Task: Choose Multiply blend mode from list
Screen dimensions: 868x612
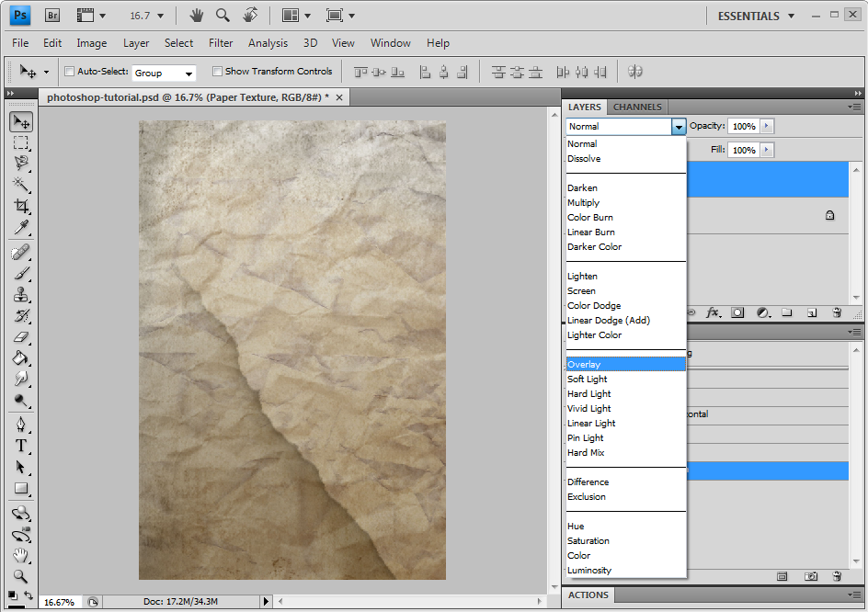Action: pos(583,203)
